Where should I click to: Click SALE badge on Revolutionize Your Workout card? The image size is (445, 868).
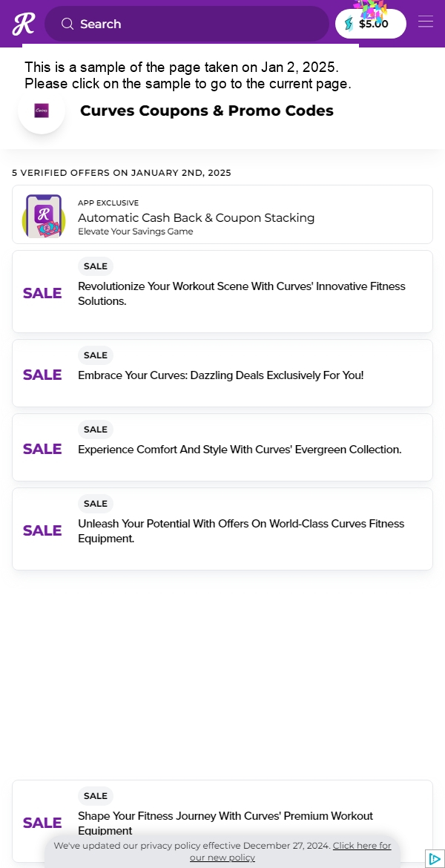(95, 266)
